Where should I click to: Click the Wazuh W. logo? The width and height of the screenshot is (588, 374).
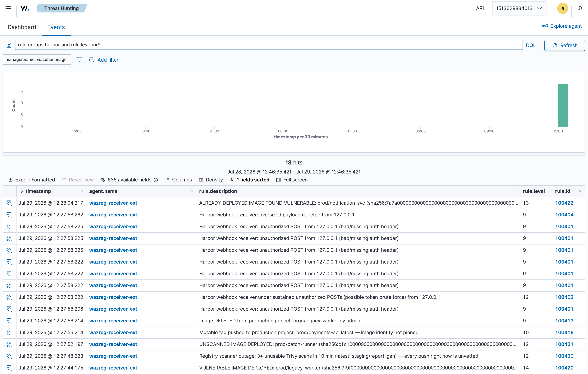[25, 8]
